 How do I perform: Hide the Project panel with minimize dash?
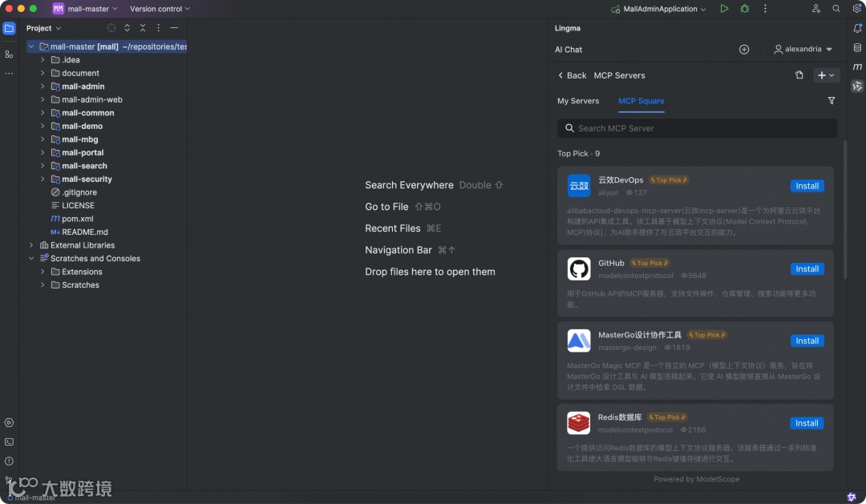click(x=174, y=28)
